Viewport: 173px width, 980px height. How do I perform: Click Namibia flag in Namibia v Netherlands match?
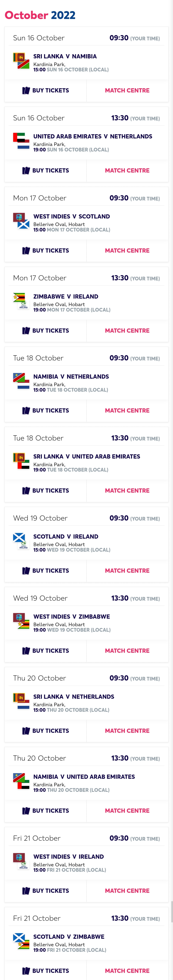click(19, 378)
